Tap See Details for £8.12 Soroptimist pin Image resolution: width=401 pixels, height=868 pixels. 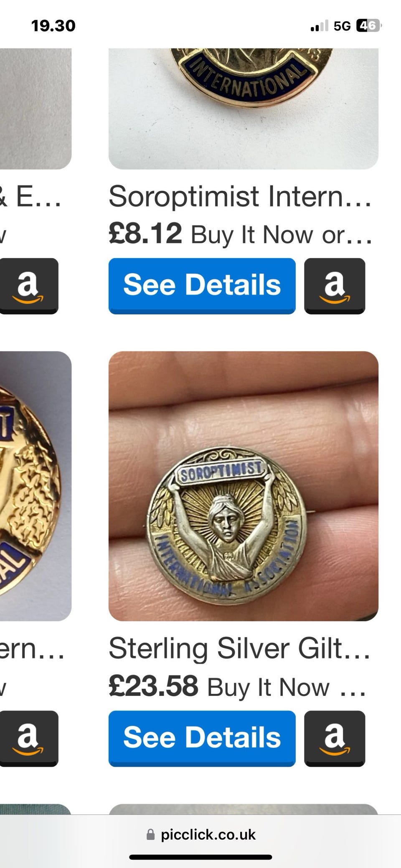(x=202, y=286)
